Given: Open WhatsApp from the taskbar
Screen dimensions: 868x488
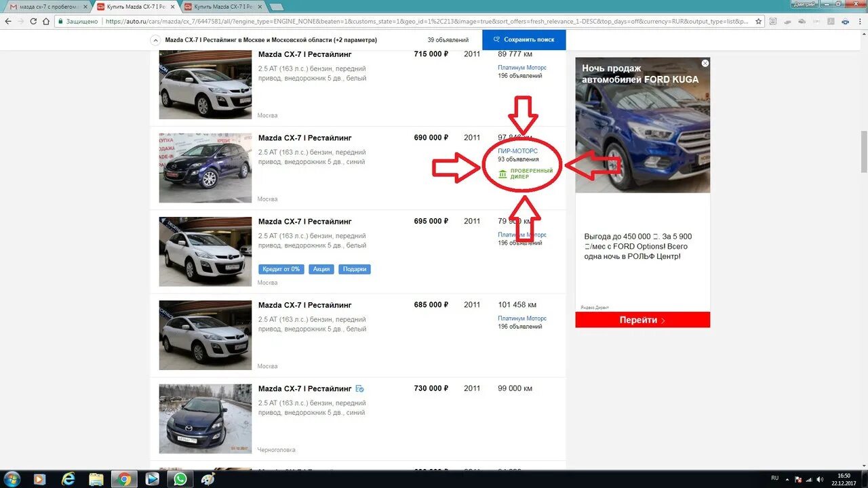Looking at the screenshot, I should coord(180,479).
